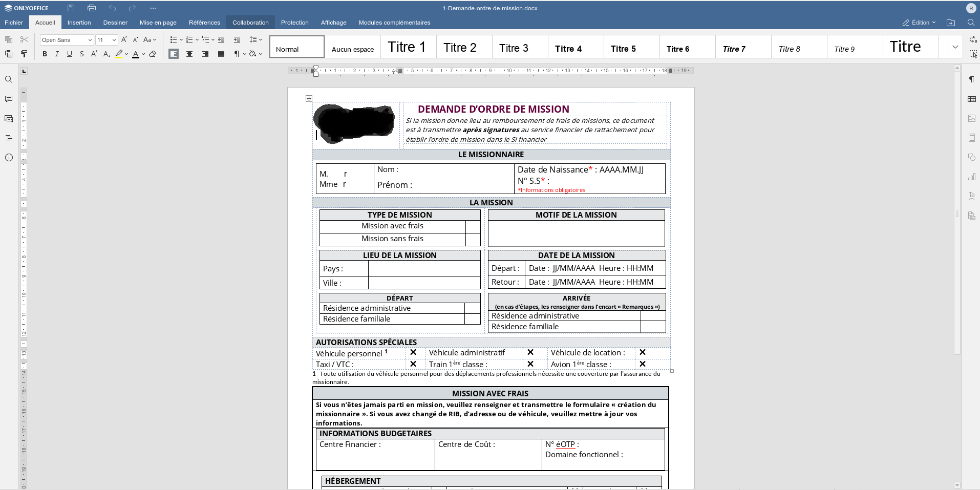Switch to the Dessiner tab
This screenshot has width=980, height=490.
(115, 23)
